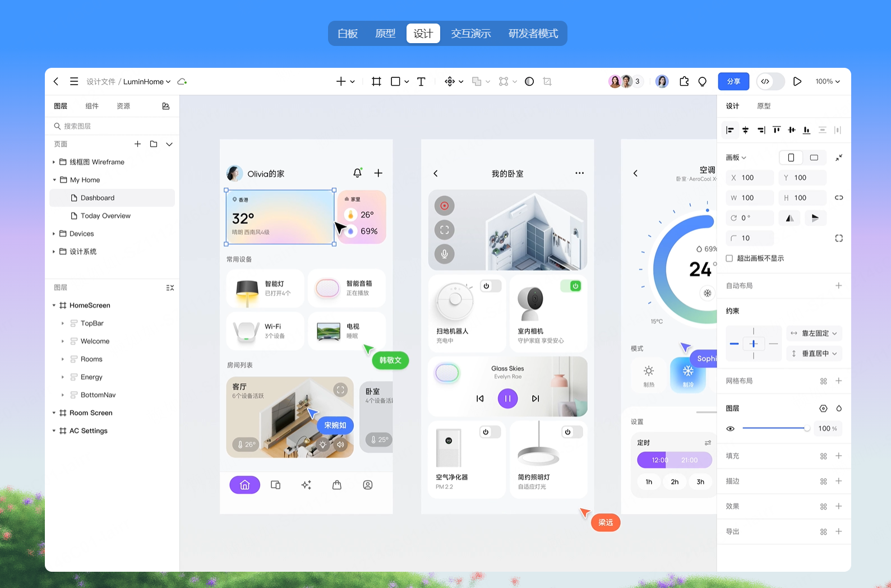Align bottom edges icon
The width and height of the screenshot is (891, 588).
806,130
